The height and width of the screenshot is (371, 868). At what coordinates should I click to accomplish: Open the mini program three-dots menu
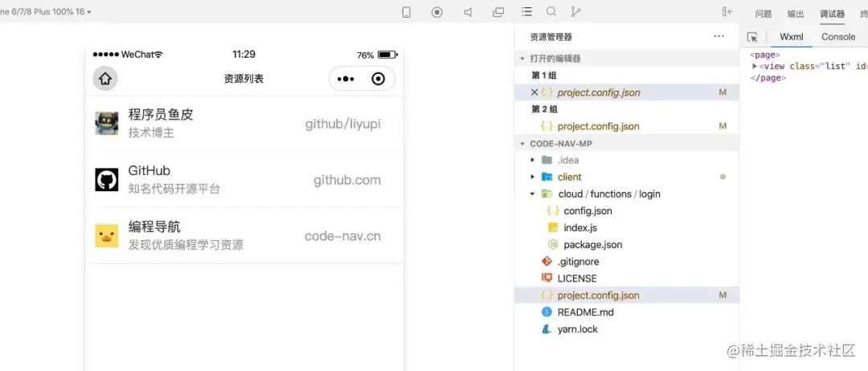pyautogui.click(x=346, y=79)
